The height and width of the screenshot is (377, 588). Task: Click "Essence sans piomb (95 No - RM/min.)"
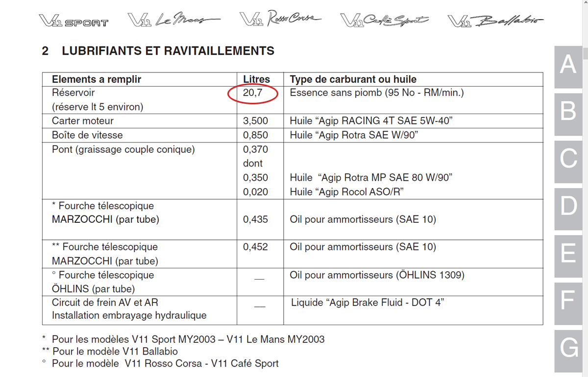click(377, 93)
